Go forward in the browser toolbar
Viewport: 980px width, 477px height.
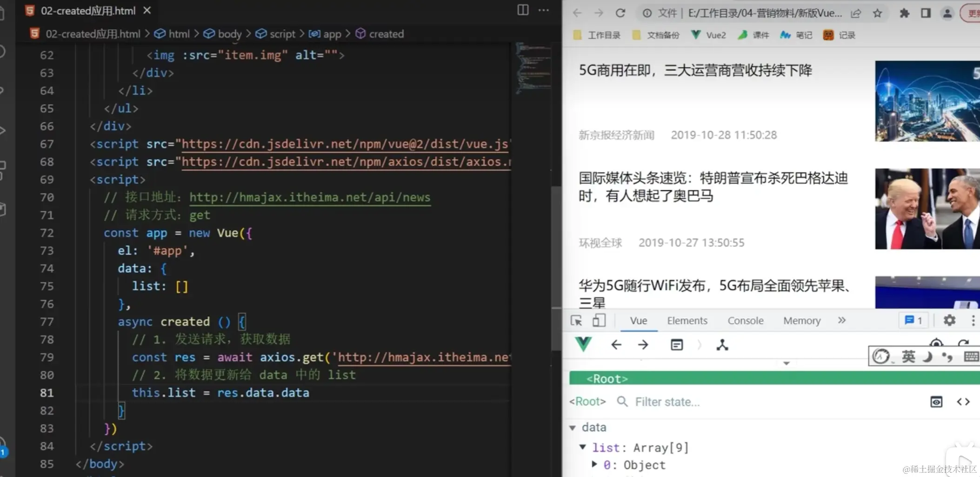click(x=599, y=13)
